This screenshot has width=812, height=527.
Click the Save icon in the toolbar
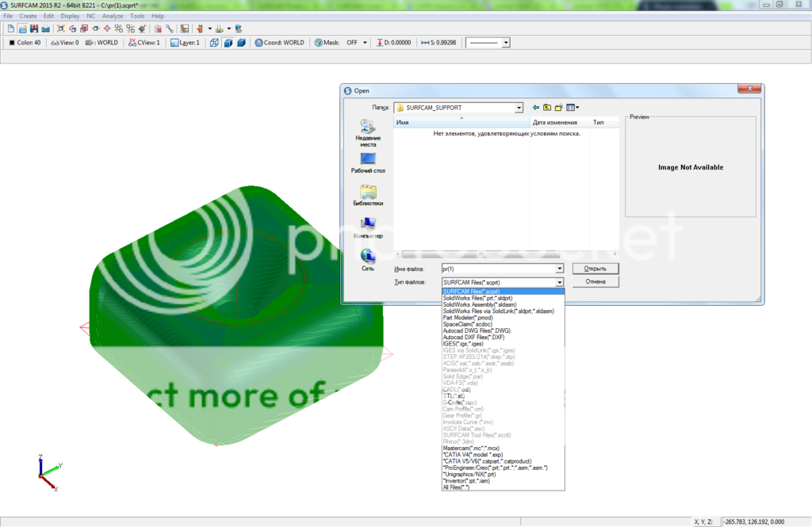[34, 29]
